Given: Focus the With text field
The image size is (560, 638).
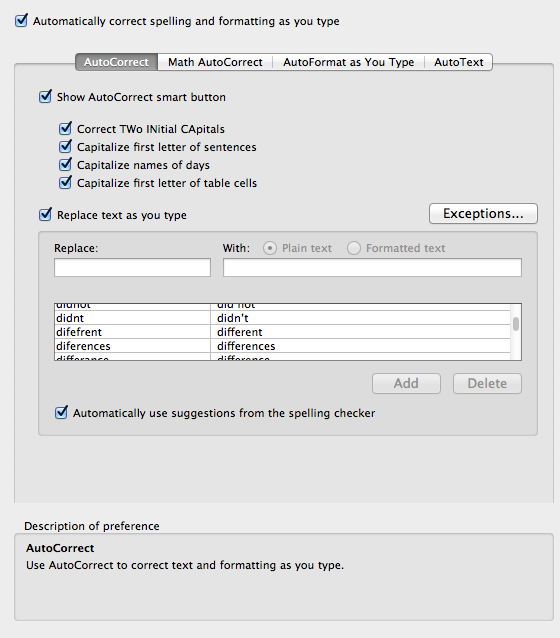Looking at the screenshot, I should (372, 267).
